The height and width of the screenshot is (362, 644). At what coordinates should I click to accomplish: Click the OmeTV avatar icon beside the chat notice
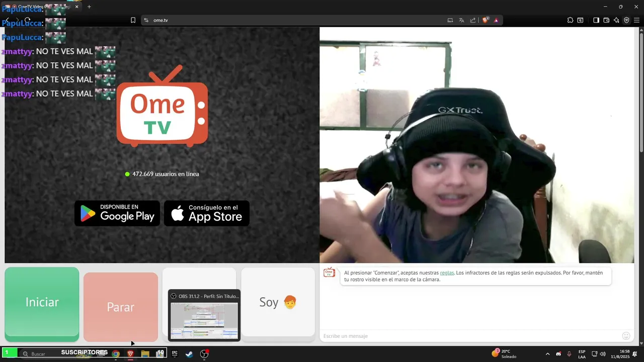[x=329, y=273]
